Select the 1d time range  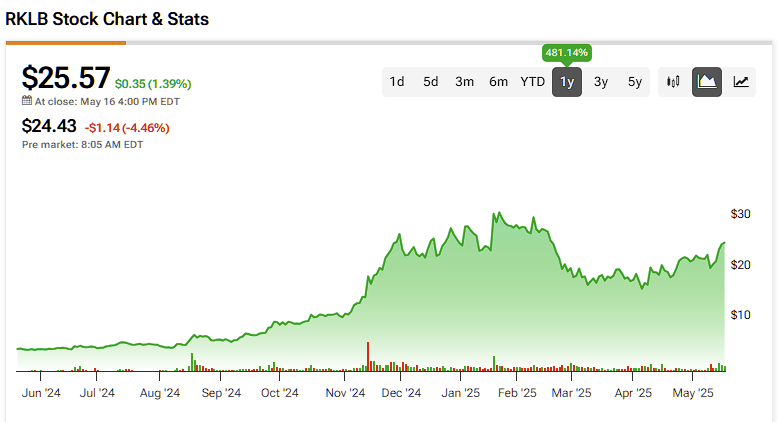pos(396,82)
